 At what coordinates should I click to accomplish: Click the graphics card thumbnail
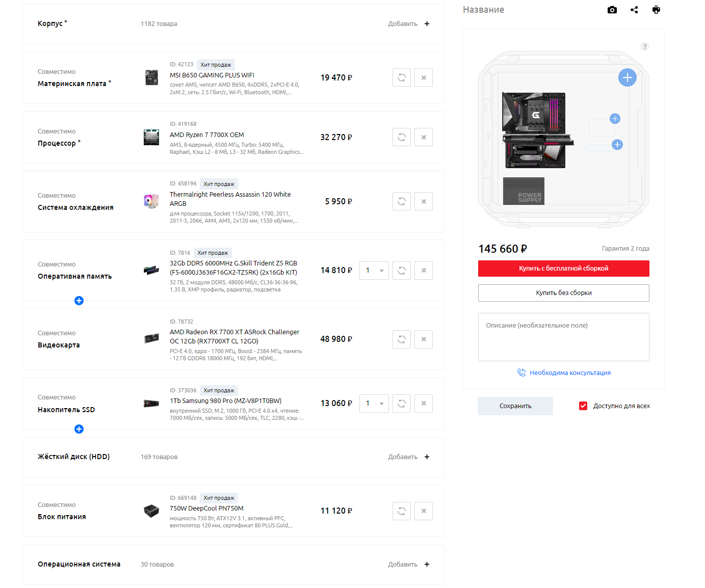151,339
